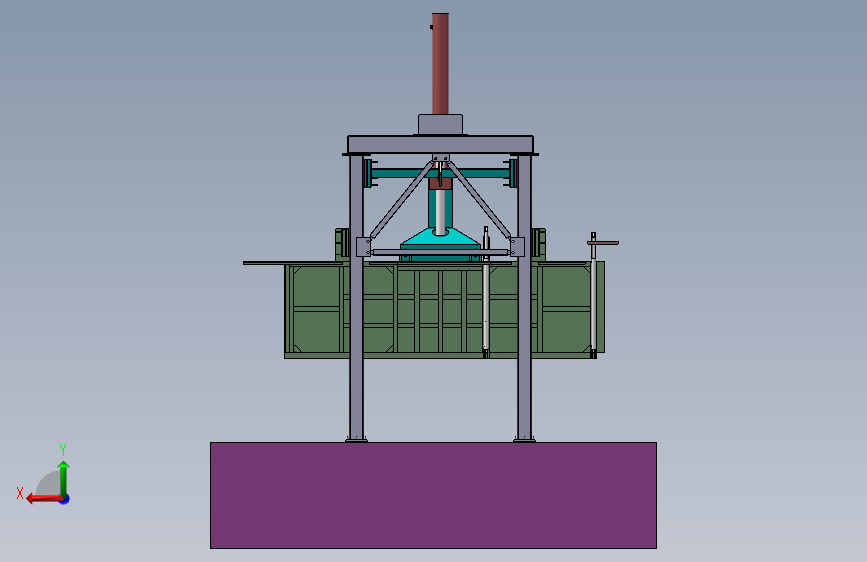Select the left teal flange on the crossbar
Viewport: 867px width, 562px height.
pyautogui.click(x=368, y=173)
